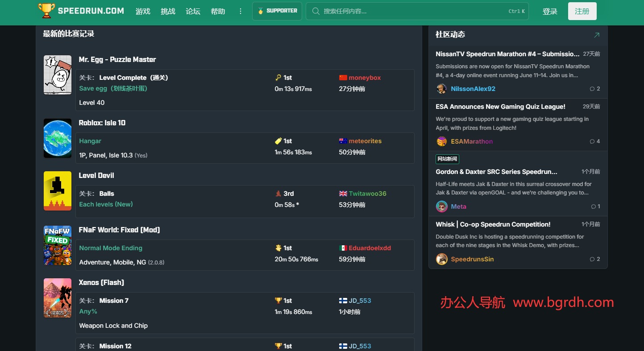Image resolution: width=644 pixels, height=351 pixels.
Task: Open Mr. Egg - Puzzle Master title
Action: click(117, 60)
